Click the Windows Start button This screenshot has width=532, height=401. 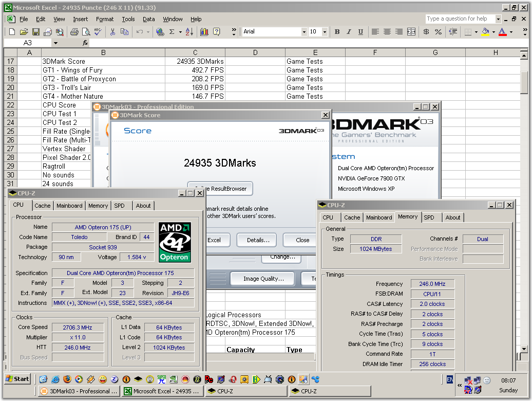(x=17, y=379)
